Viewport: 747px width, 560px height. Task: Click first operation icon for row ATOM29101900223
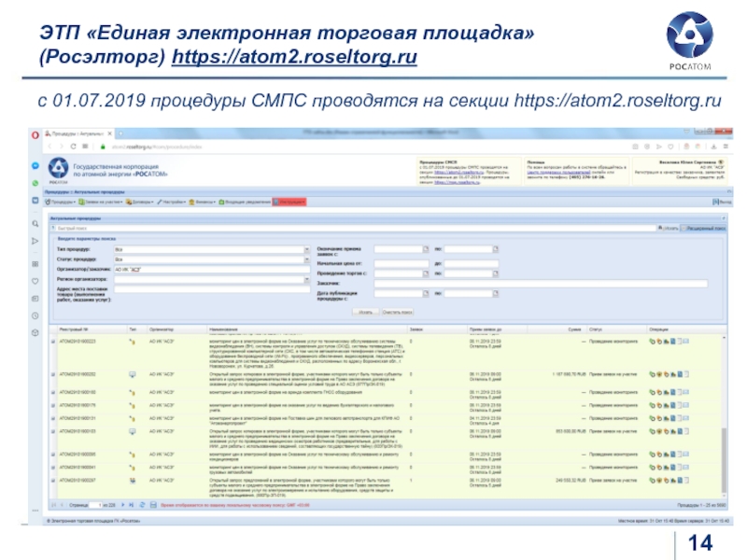pos(652,342)
